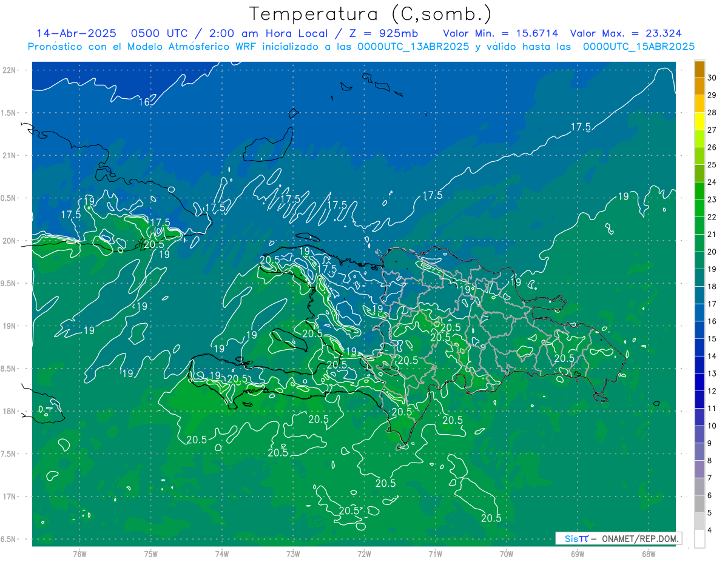
Task: Click the date '14-Abr-2025' in the header
Action: (x=76, y=33)
